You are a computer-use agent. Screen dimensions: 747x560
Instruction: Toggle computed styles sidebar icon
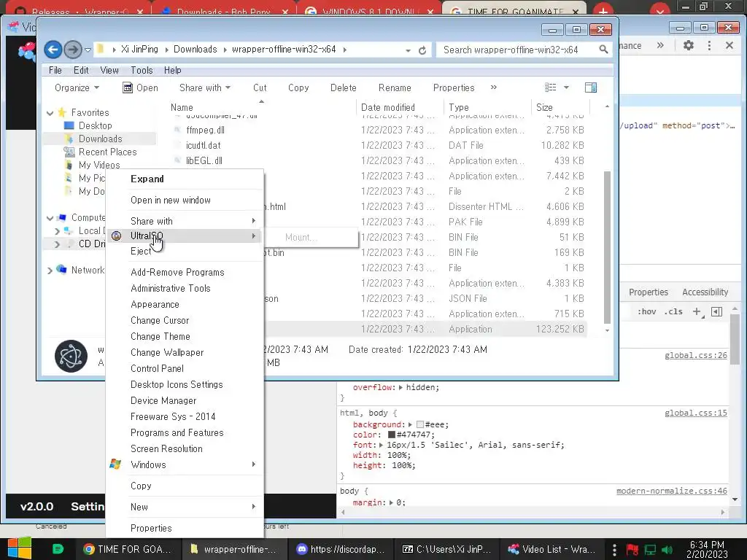tap(716, 312)
